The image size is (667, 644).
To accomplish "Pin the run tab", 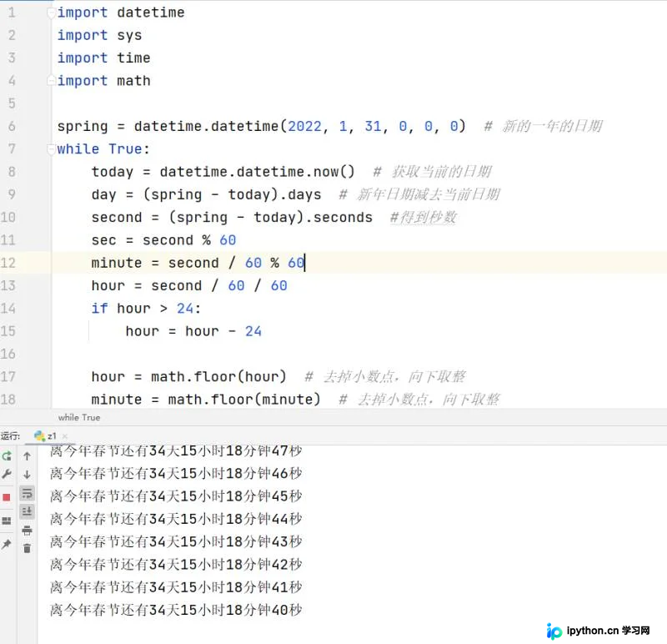I will click(x=7, y=544).
